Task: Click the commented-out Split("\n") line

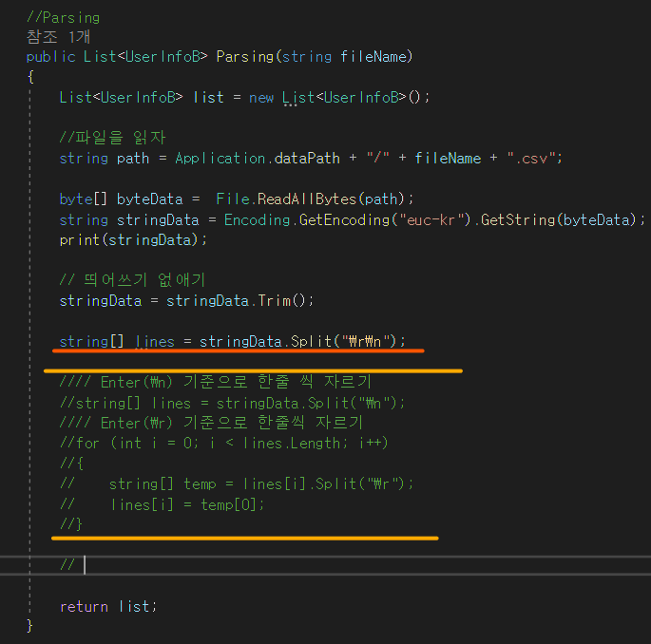Action: tap(232, 403)
